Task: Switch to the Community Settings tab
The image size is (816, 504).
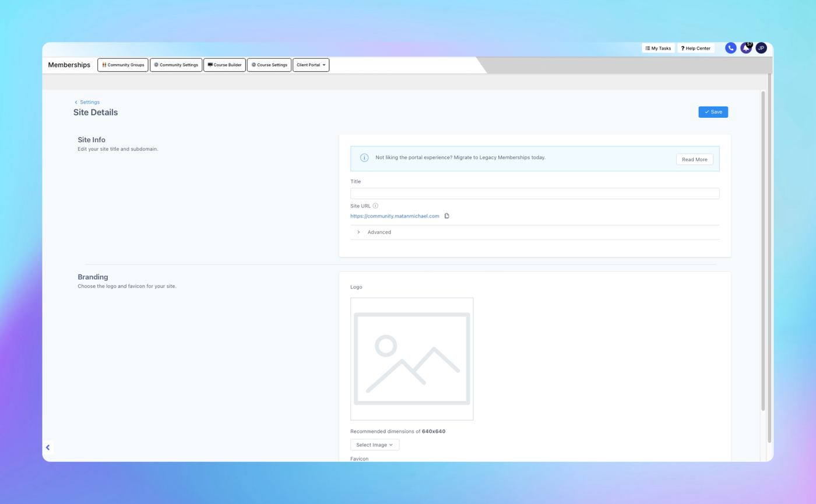Action: click(x=176, y=65)
